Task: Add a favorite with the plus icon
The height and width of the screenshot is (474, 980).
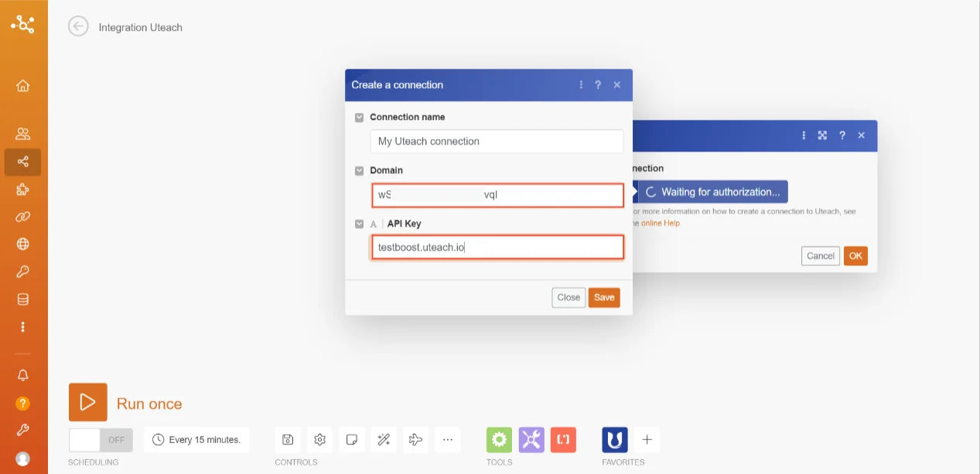Action: [647, 439]
